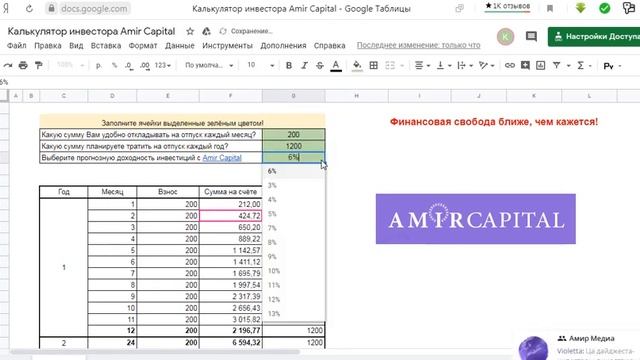Select the green cell with 1200
The image size is (640, 360).
pyautogui.click(x=293, y=146)
